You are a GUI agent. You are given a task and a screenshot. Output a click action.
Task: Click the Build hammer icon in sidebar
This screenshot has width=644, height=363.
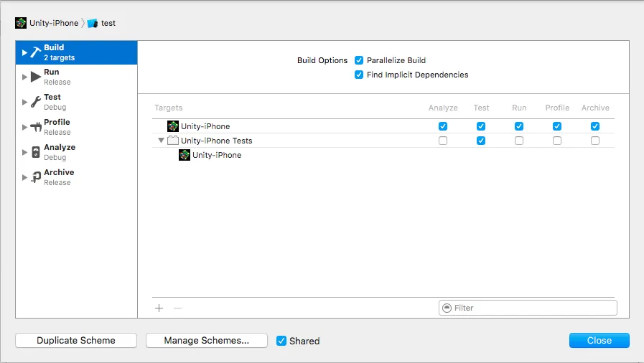coord(36,52)
